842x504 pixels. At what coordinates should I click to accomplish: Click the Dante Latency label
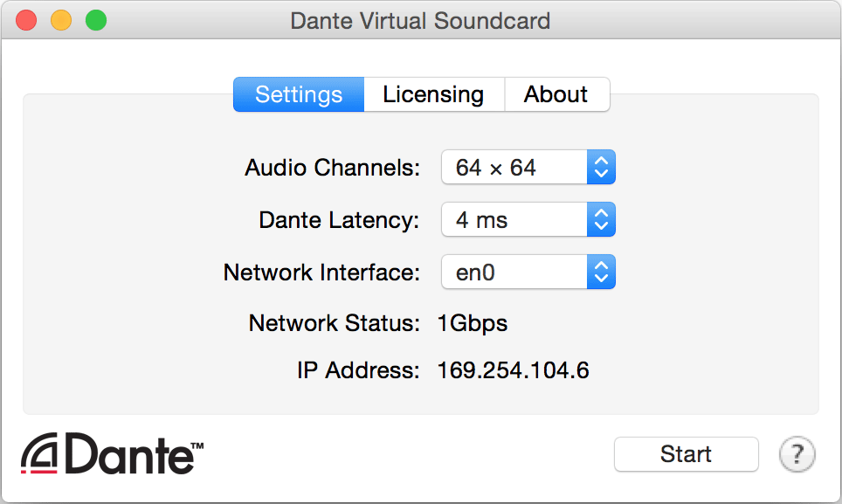339,220
